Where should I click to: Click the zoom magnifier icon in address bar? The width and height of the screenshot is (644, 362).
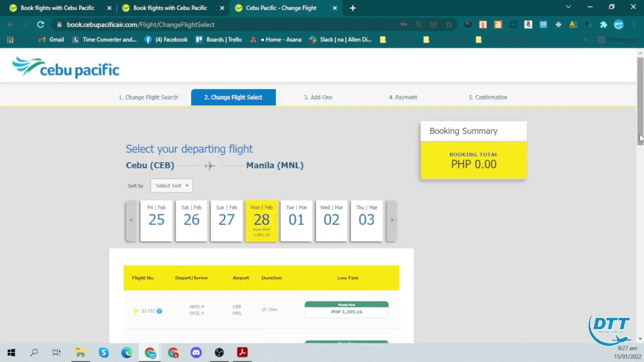419,24
